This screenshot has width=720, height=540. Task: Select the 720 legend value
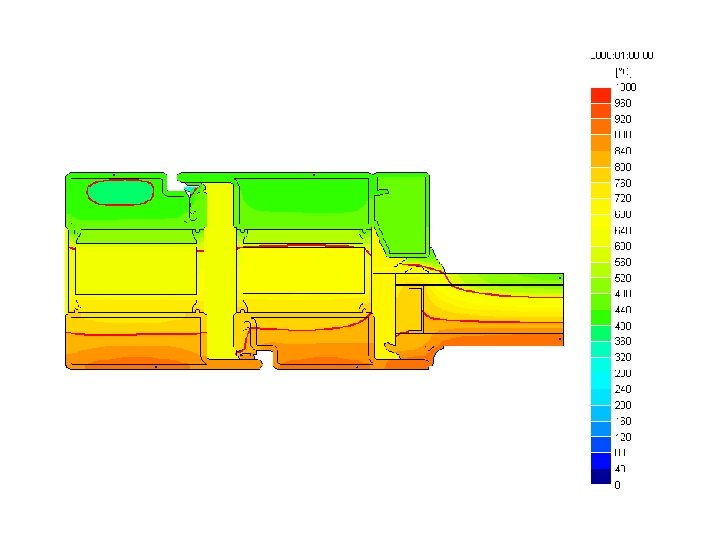(623, 198)
